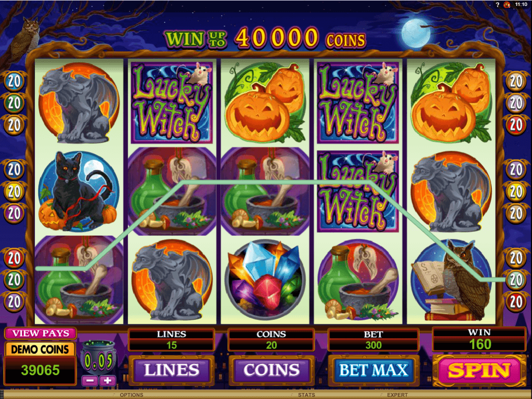Viewport: 532px width, 399px height.
Task: Select the green payline marker at right
Action: pos(516,280)
